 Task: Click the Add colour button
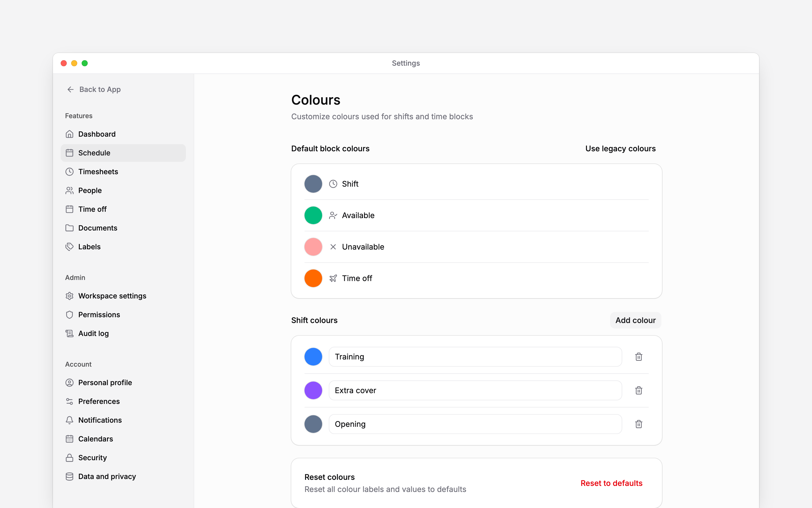click(x=635, y=320)
